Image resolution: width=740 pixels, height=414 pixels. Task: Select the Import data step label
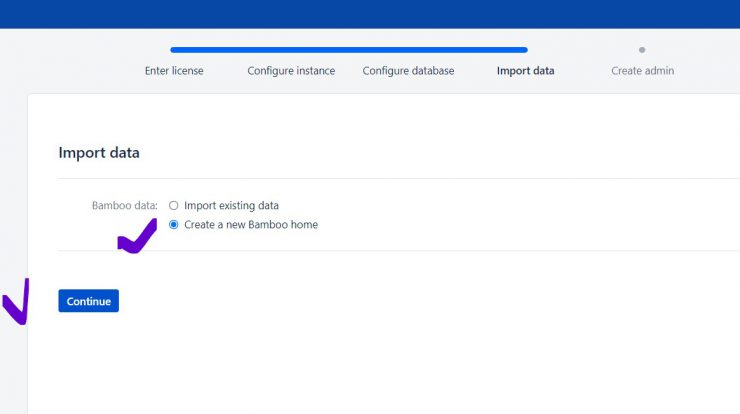pos(525,71)
